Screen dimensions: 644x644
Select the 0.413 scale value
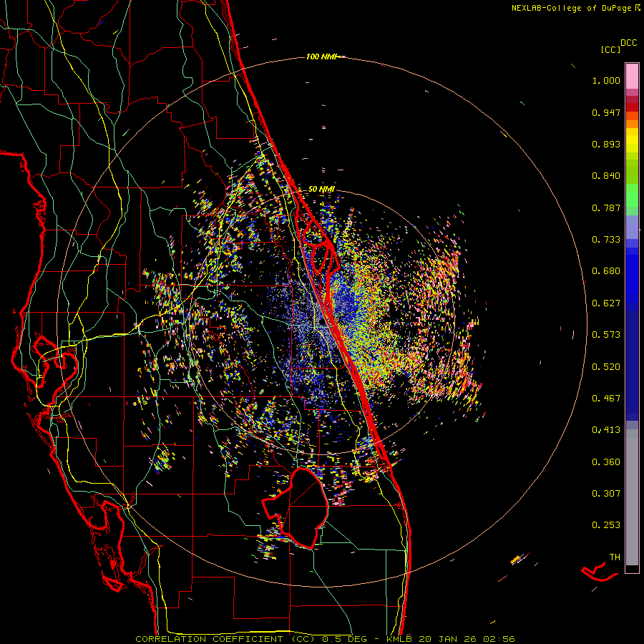(x=606, y=430)
